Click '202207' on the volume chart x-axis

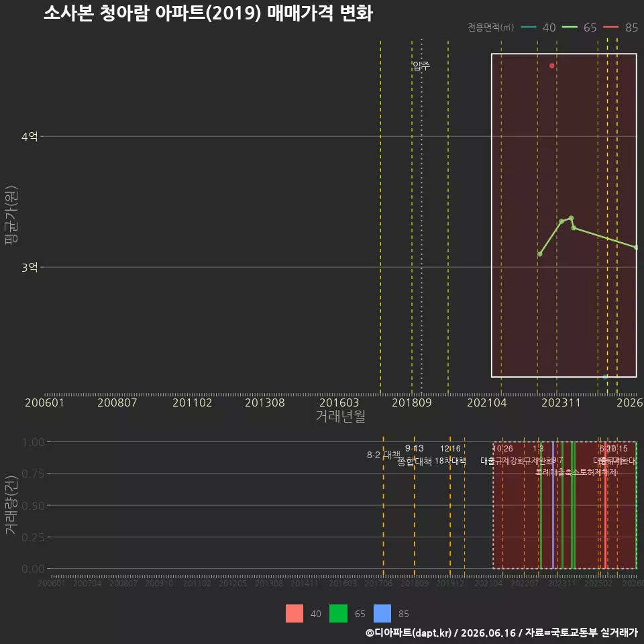click(x=525, y=583)
